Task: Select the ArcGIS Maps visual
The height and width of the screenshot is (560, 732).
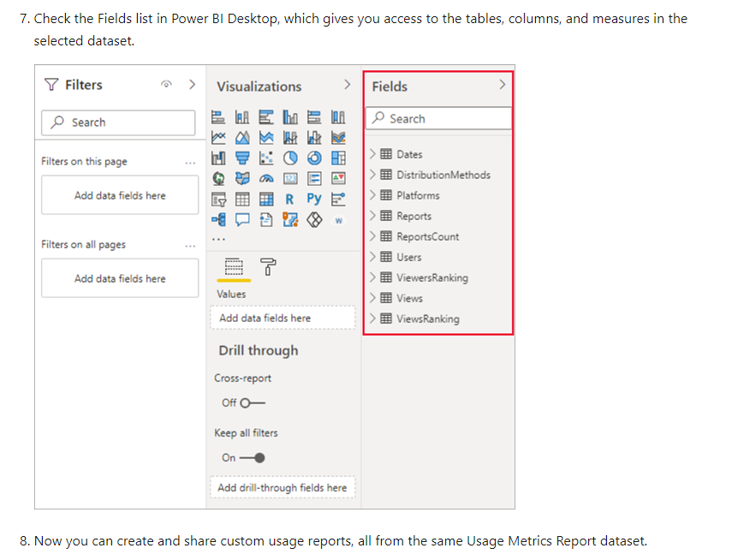Action: (290, 219)
